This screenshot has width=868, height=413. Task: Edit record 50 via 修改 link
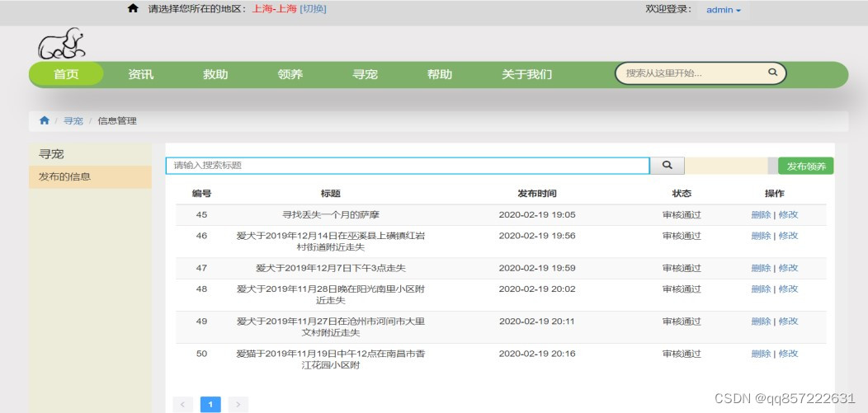[x=788, y=354]
